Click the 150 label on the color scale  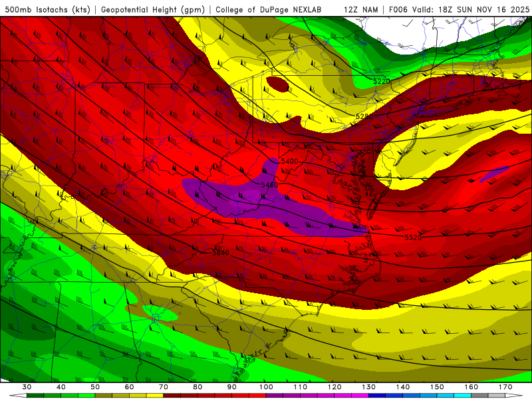click(x=437, y=387)
